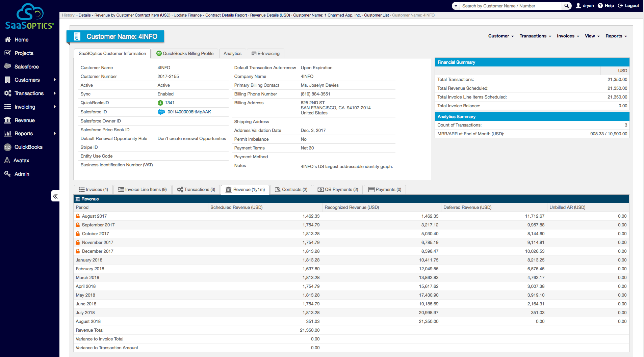Go to Customer List breadcrumb
Screen dimensions: 644x357
376,15
